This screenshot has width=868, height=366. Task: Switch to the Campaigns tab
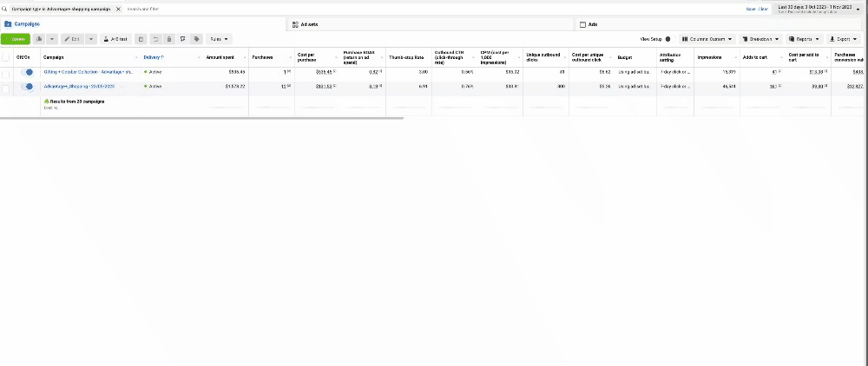pyautogui.click(x=144, y=24)
